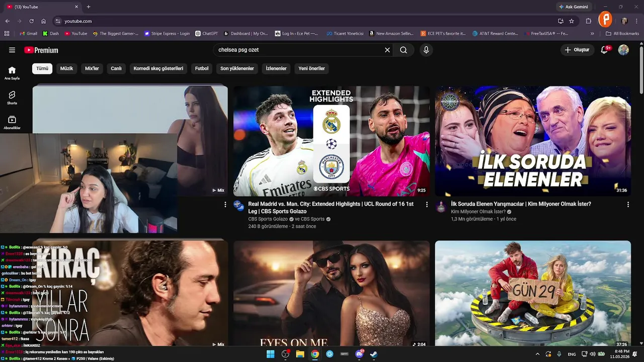Select the Canlı filter chip
Viewport: 644px width, 362px height.
pyautogui.click(x=116, y=68)
